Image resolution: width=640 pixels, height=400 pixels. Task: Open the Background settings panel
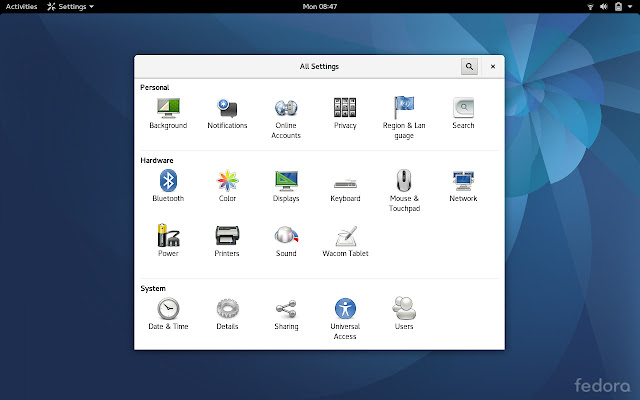point(168,113)
